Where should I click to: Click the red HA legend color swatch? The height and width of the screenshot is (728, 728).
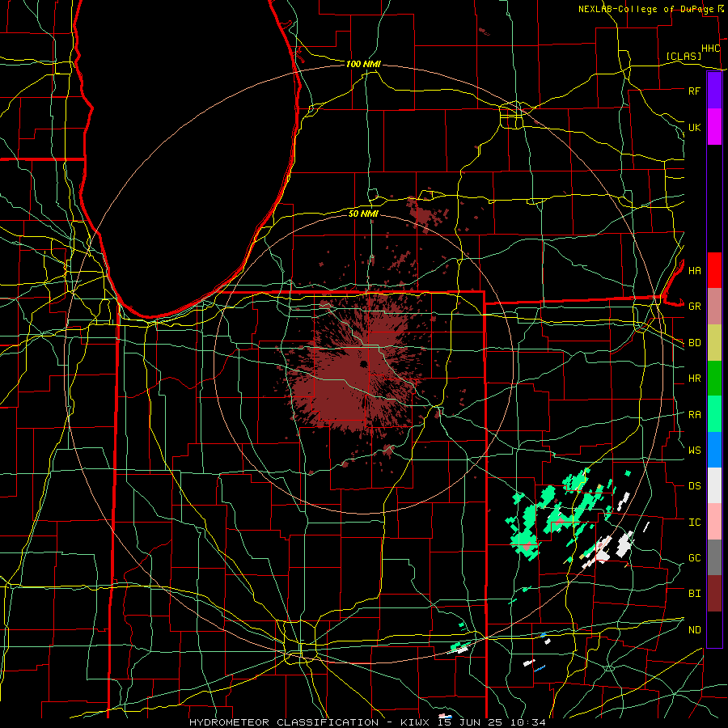[x=714, y=270]
